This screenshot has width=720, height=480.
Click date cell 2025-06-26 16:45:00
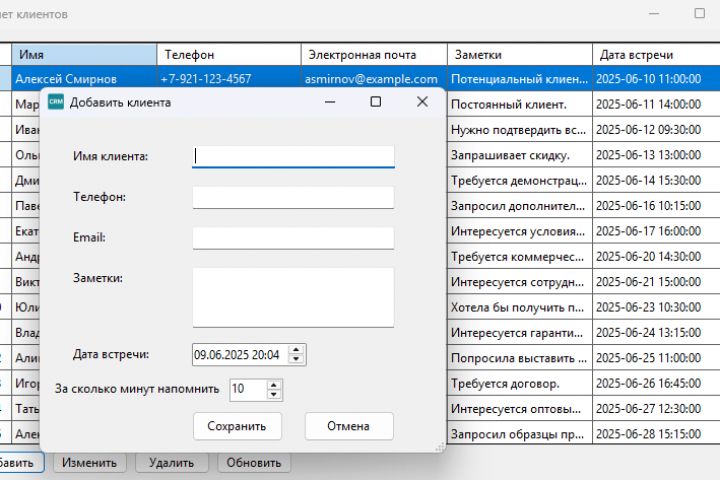tap(657, 383)
